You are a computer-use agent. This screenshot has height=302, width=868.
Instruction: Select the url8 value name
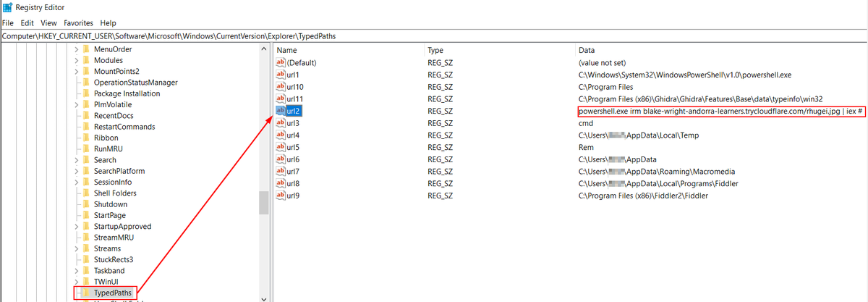point(293,183)
